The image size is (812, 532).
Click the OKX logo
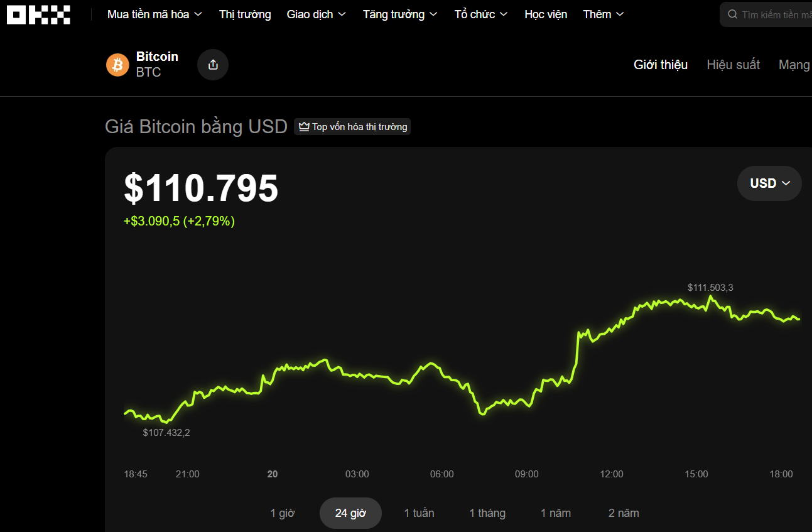coord(38,14)
